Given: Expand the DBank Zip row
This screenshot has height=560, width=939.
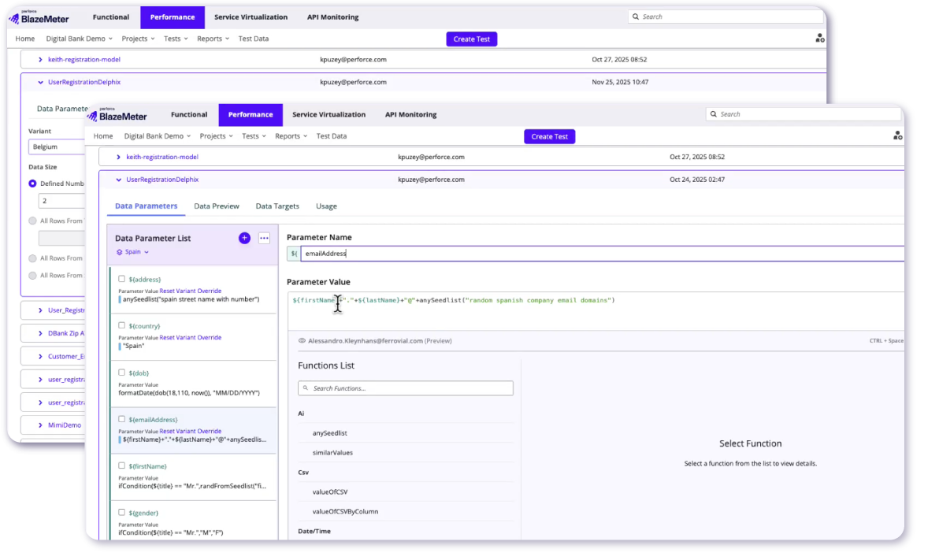Looking at the screenshot, I should (40, 333).
